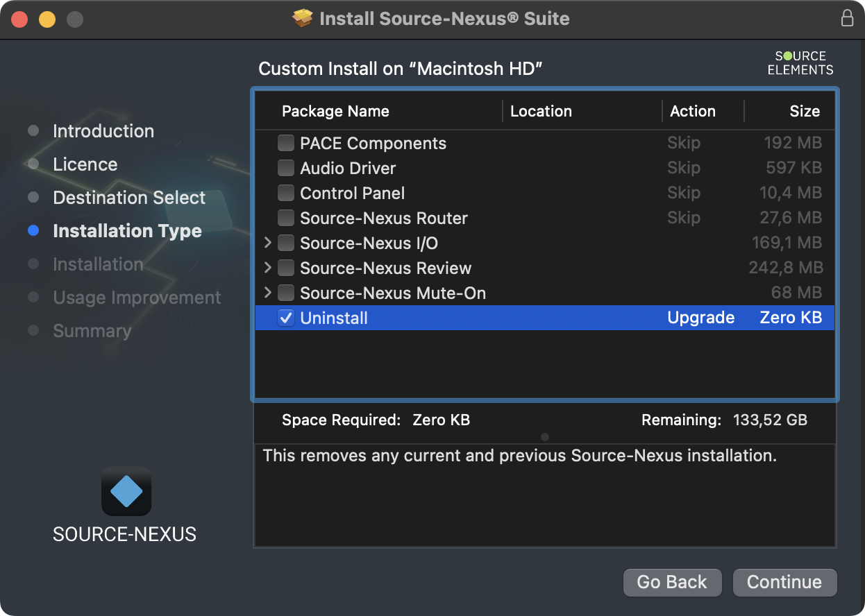This screenshot has width=865, height=616.
Task: Click the PACE Components package name
Action: 373,144
